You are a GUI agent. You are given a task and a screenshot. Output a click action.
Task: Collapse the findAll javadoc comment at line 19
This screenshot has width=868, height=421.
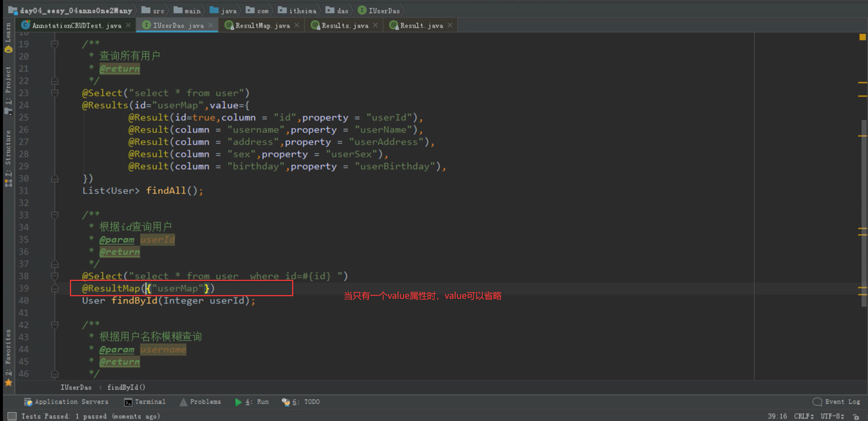[55, 44]
